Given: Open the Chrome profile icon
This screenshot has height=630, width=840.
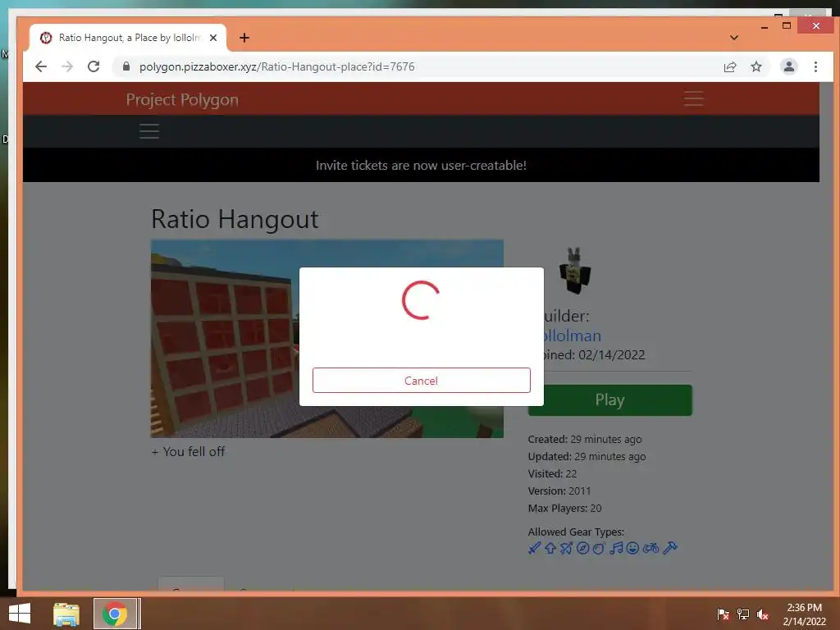Looking at the screenshot, I should [x=788, y=66].
